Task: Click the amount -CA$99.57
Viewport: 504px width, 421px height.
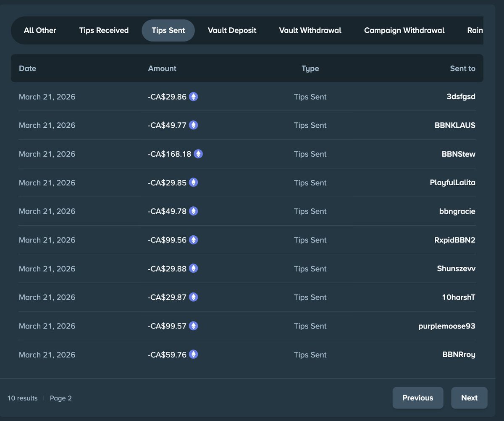Action: 167,326
